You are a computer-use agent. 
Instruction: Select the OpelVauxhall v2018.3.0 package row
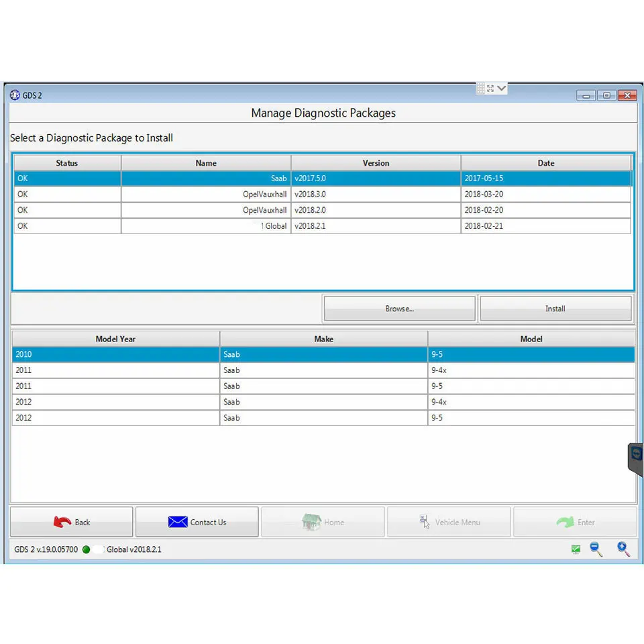click(x=323, y=195)
